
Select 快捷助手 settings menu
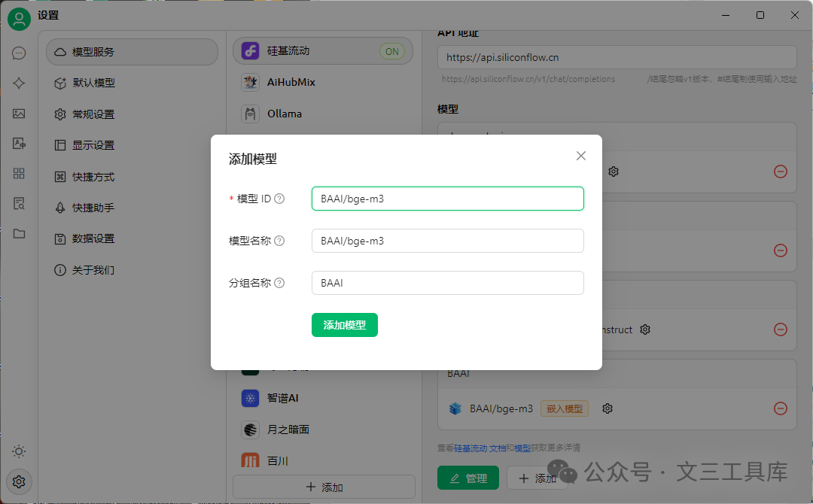[x=132, y=208]
